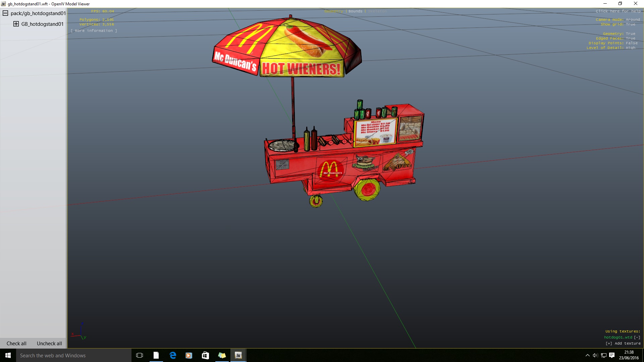644x362 pixels.
Task: Open More information overlay link
Action: pos(94,31)
